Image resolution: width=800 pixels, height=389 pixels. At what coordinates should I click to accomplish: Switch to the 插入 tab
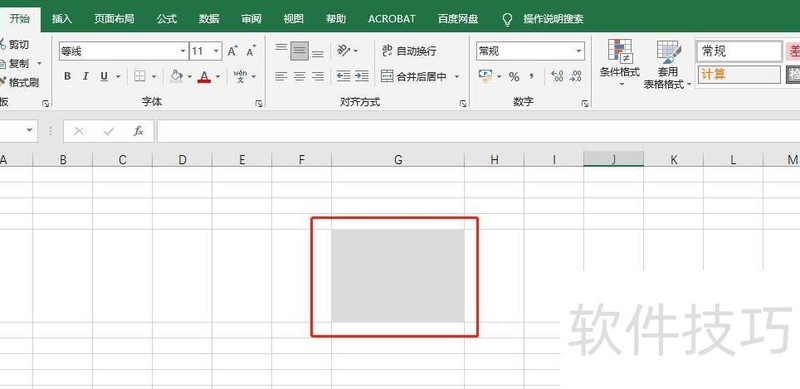62,19
